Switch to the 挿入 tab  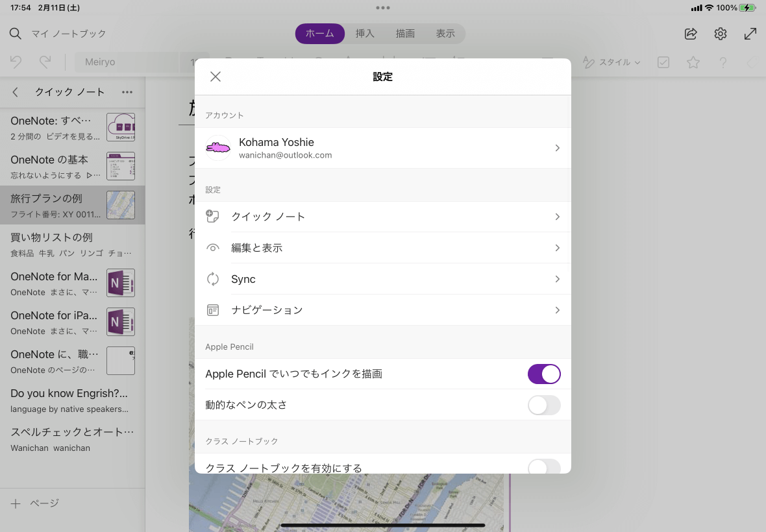click(x=364, y=34)
